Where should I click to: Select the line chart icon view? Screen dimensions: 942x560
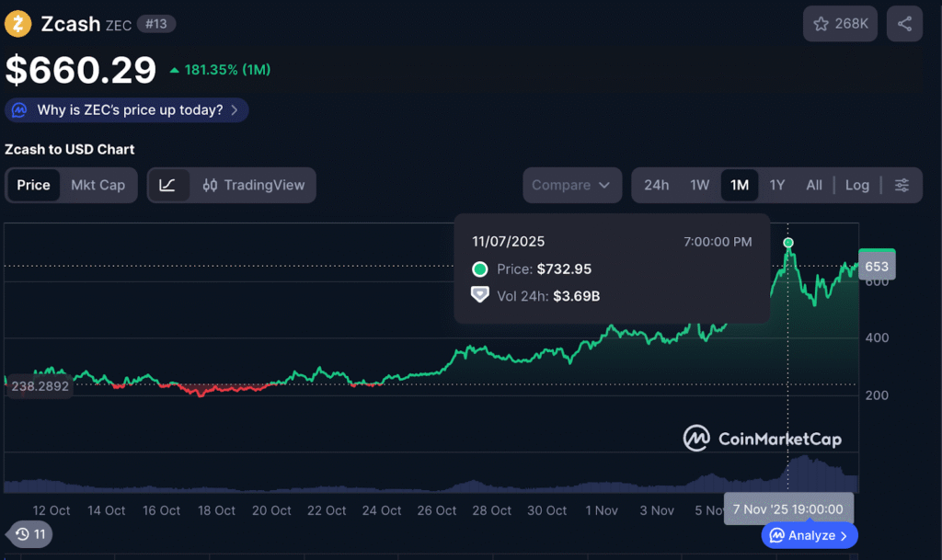(x=167, y=185)
